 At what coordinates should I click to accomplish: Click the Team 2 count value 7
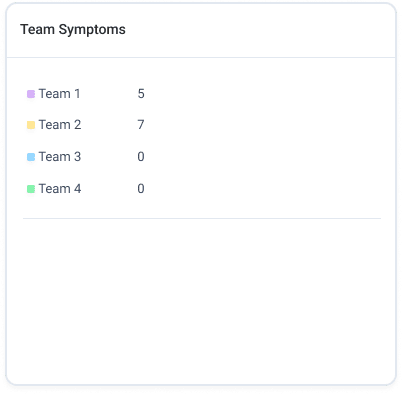click(141, 125)
